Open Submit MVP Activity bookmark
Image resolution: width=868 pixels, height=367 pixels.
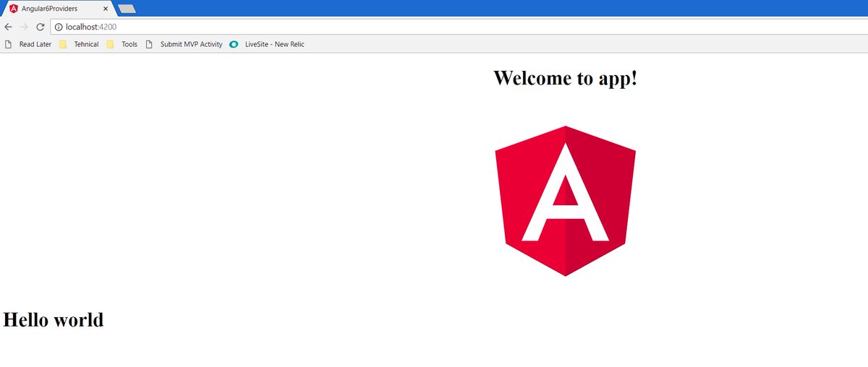click(x=184, y=44)
